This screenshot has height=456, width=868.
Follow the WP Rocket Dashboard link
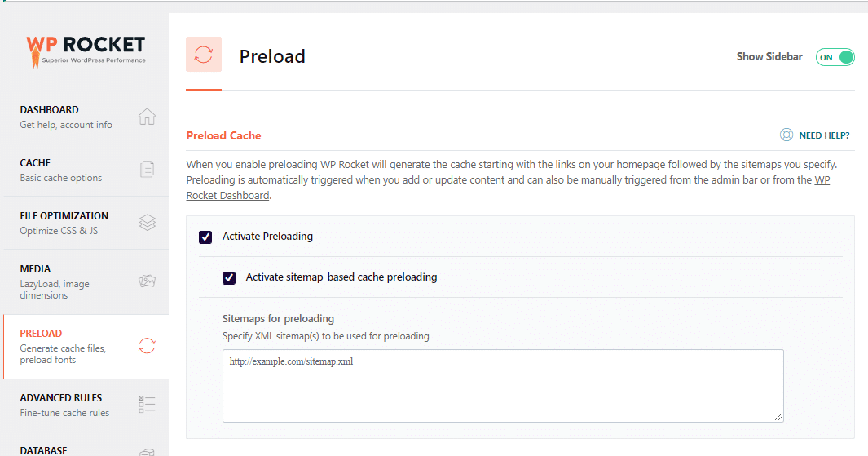click(227, 196)
